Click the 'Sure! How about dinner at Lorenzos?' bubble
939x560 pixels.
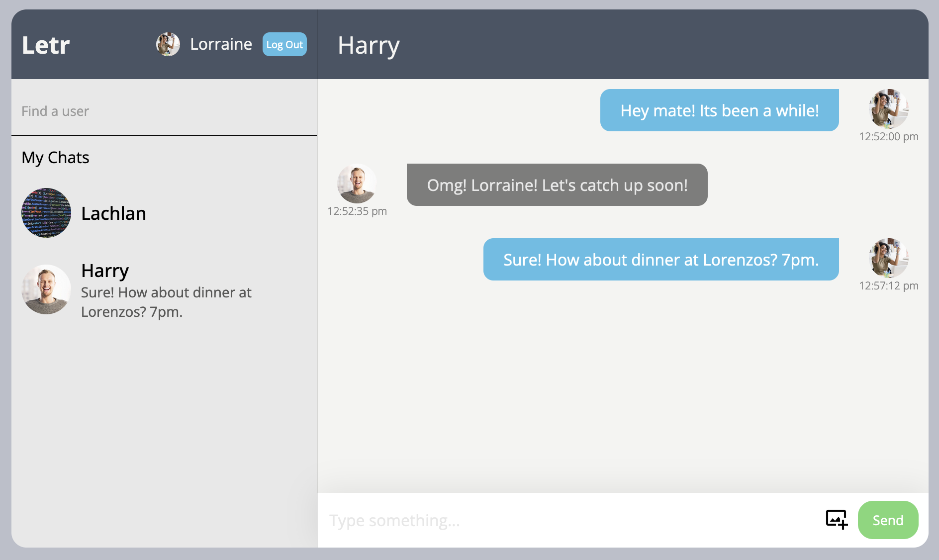tap(660, 260)
